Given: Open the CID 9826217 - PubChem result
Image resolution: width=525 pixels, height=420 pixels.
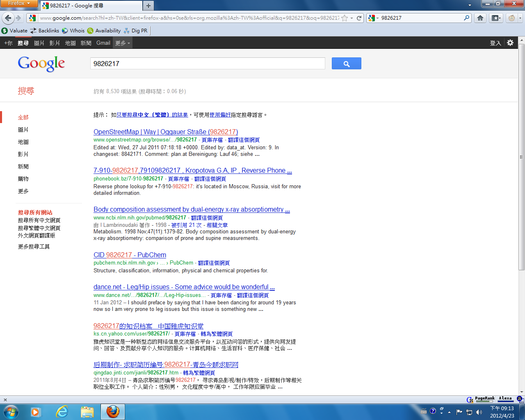Looking at the screenshot, I should (x=130, y=255).
